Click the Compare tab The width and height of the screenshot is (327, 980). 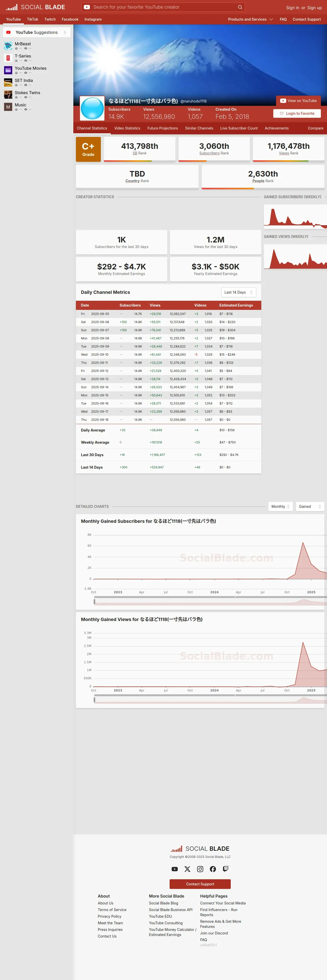[x=316, y=128]
